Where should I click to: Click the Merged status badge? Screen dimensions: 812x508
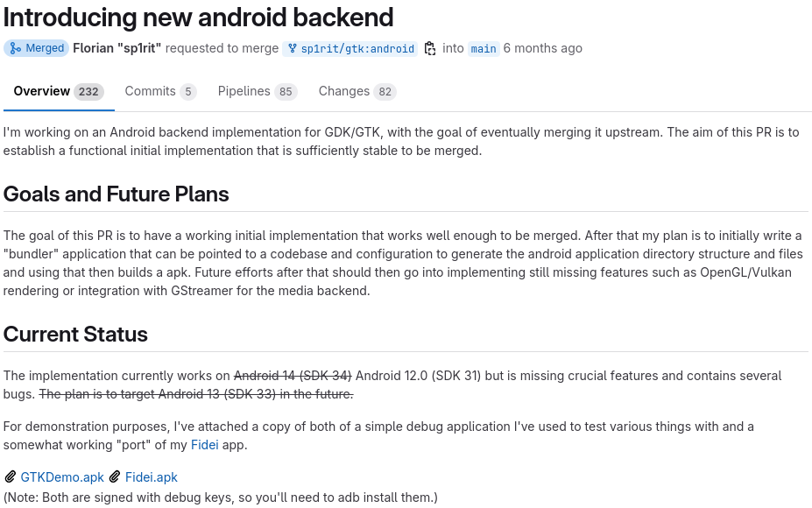coord(36,48)
